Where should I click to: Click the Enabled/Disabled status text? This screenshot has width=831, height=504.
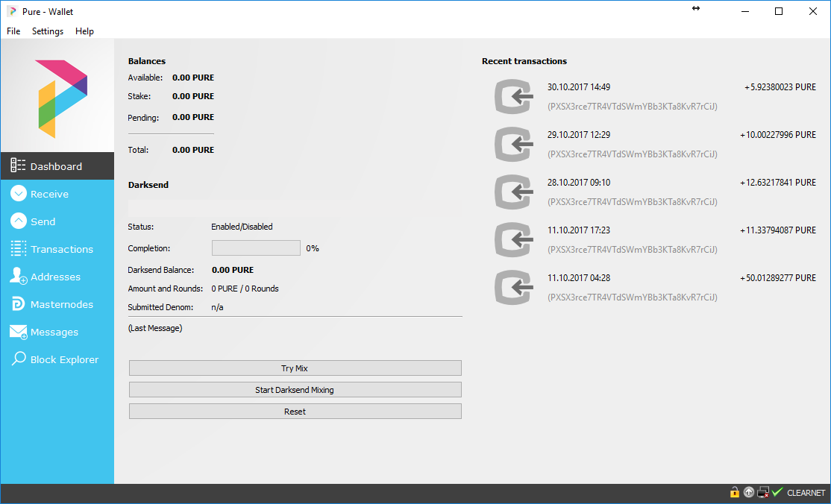(242, 227)
